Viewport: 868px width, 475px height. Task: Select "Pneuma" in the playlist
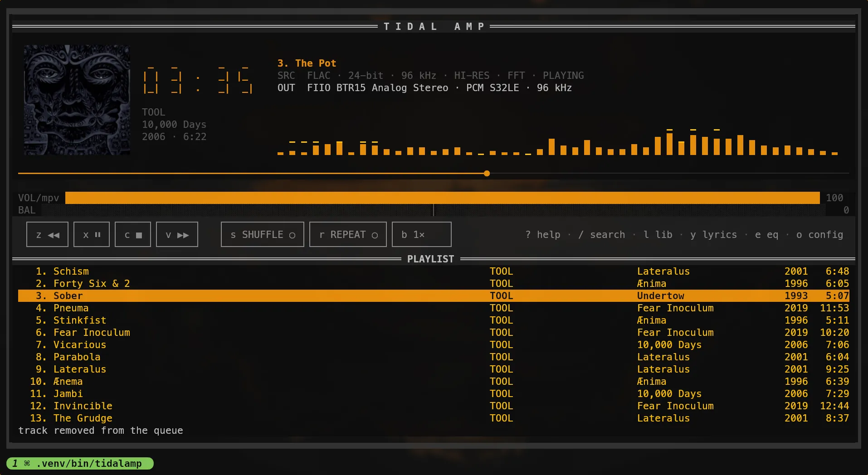pos(434,308)
